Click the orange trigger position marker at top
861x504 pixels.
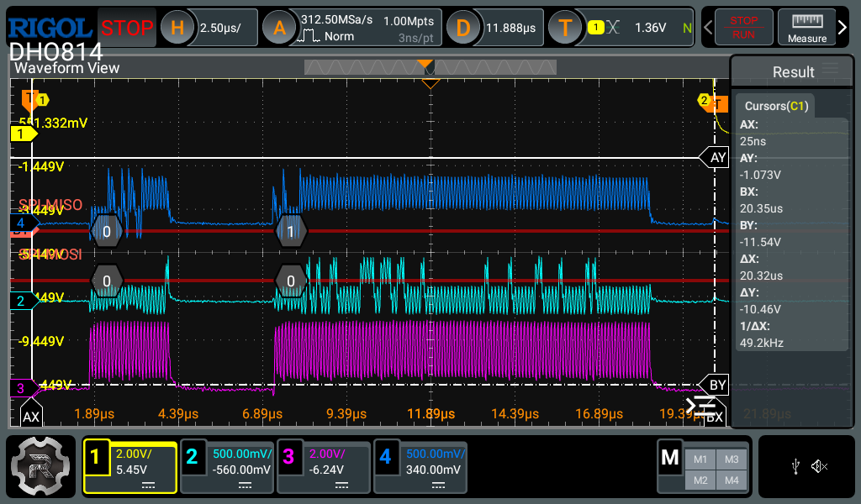(425, 64)
